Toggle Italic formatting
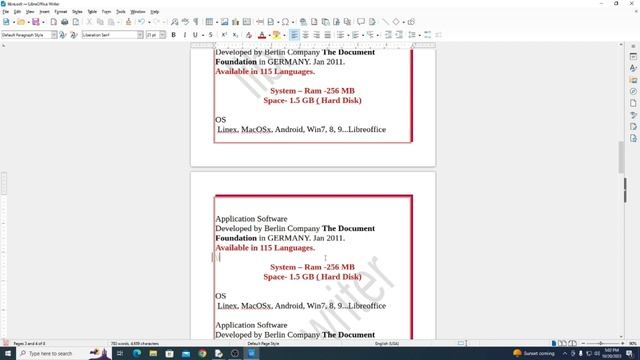This screenshot has height=360, width=640. tap(184, 35)
